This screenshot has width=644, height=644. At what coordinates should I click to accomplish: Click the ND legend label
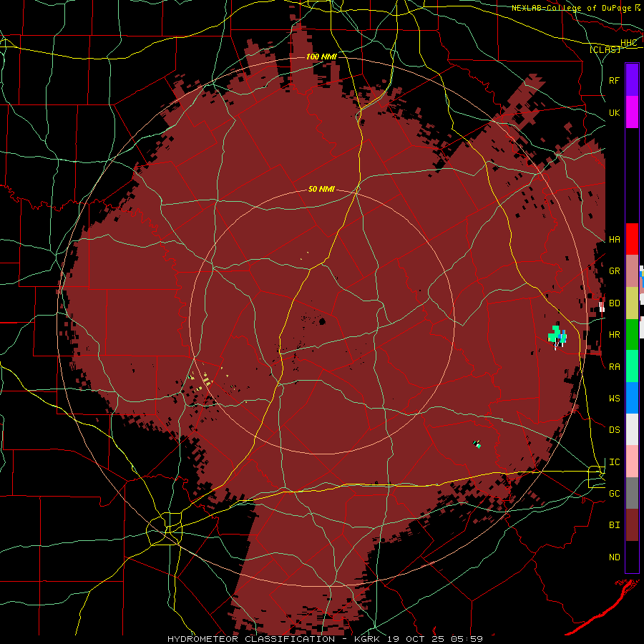614,557
